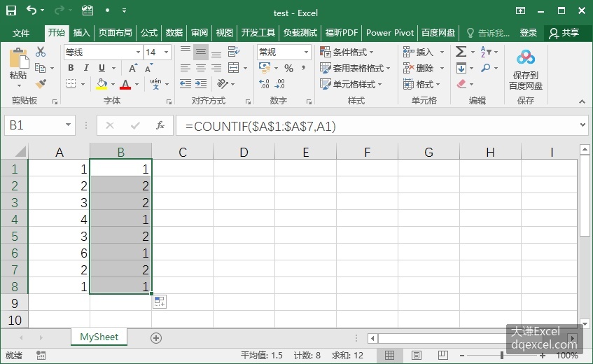
Task: Center text horizontally
Action: click(x=201, y=68)
